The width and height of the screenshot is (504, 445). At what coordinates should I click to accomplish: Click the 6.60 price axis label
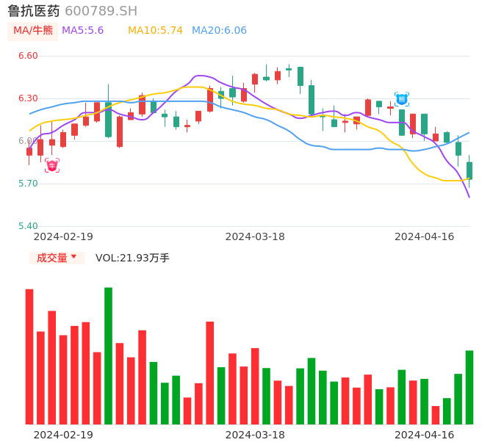tap(27, 56)
